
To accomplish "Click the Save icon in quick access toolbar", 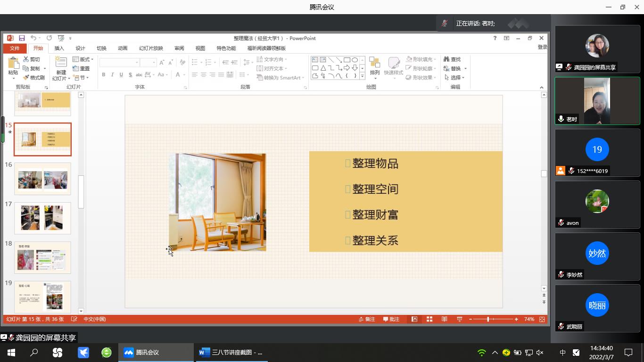I will click(x=22, y=38).
